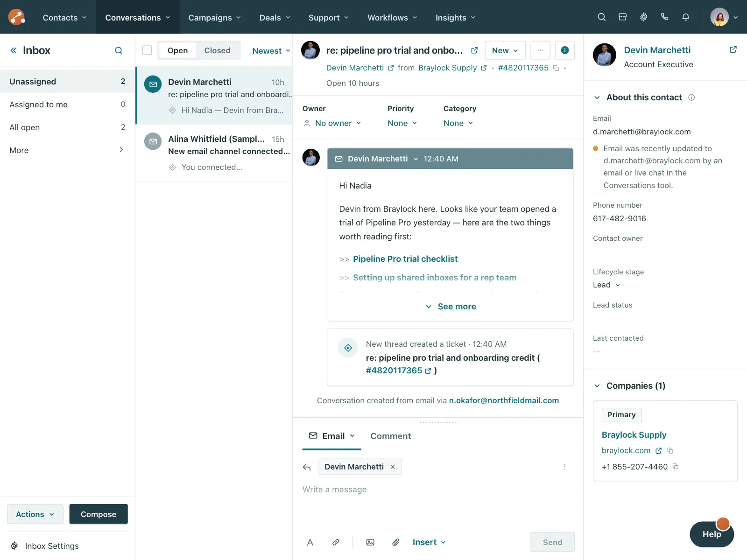Attach file paperclip icon
This screenshot has width=747, height=560.
coord(396,542)
